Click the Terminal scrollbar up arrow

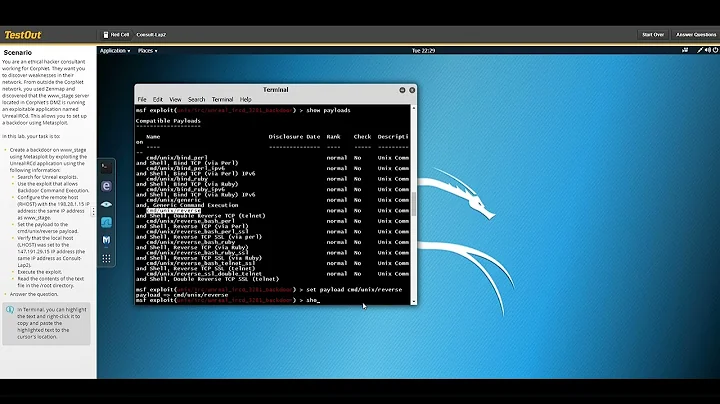click(x=414, y=108)
